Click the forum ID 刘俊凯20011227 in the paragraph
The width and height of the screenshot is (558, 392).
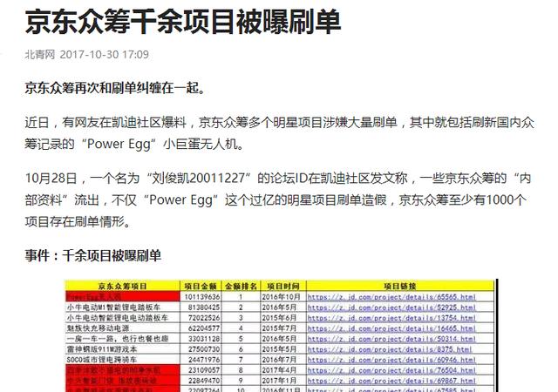[198, 178]
